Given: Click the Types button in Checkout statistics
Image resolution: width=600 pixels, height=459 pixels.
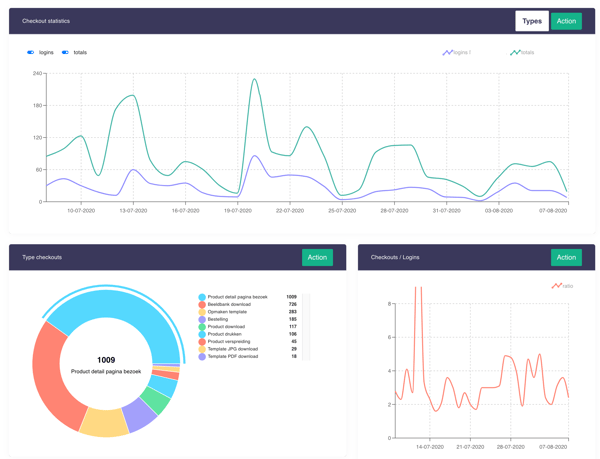Looking at the screenshot, I should pyautogui.click(x=532, y=21).
